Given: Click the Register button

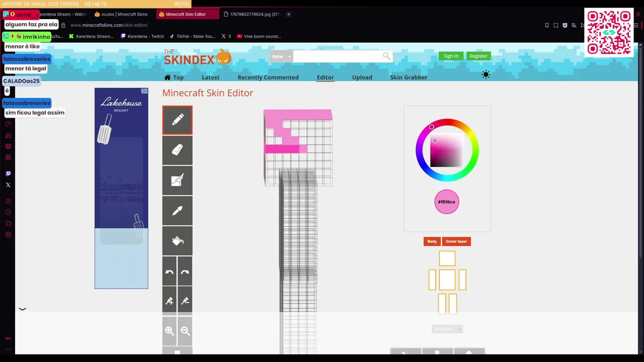Looking at the screenshot, I should [478, 56].
